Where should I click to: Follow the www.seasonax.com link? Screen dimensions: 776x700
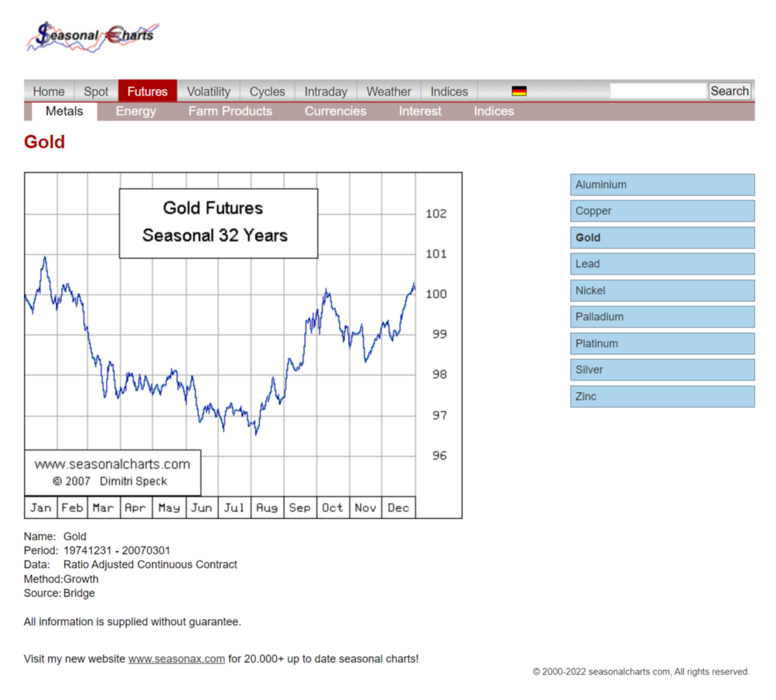(176, 659)
